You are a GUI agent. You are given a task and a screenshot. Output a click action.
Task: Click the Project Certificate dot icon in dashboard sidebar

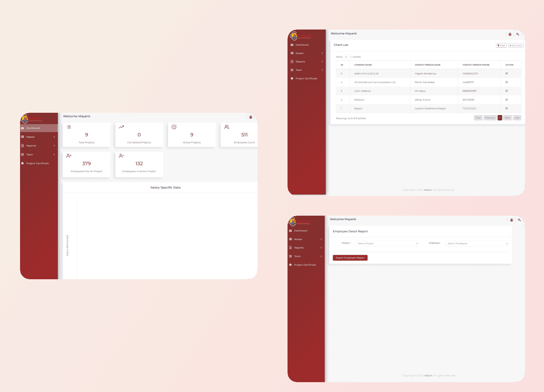point(22,163)
